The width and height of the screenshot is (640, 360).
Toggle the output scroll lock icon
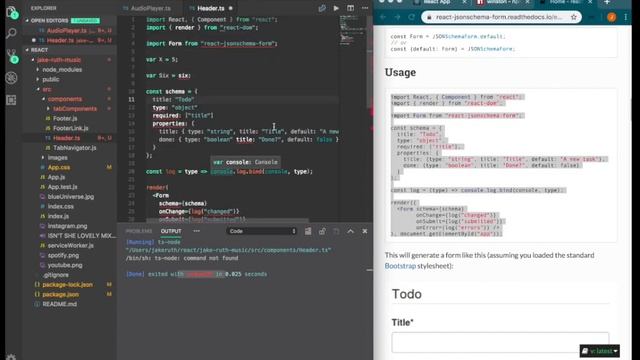322,231
